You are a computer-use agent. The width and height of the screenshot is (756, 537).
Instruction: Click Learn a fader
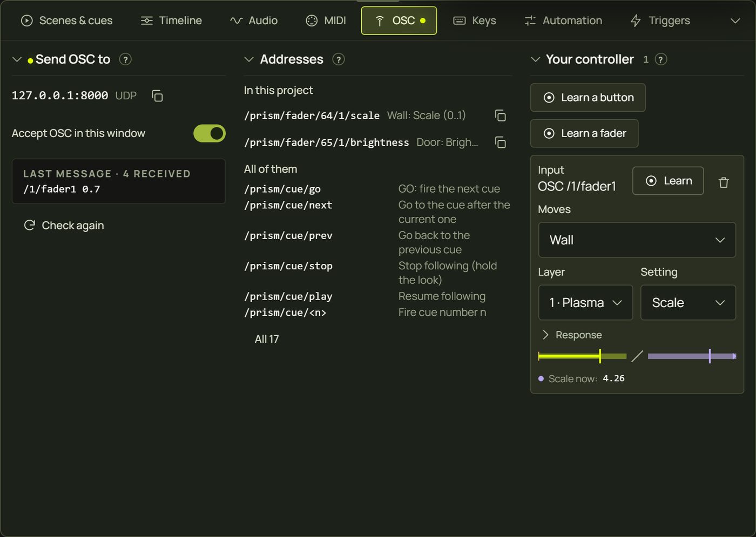tap(584, 133)
